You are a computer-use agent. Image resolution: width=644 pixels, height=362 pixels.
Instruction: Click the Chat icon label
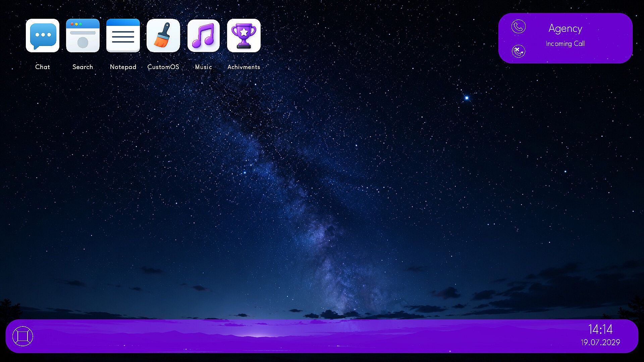click(43, 67)
